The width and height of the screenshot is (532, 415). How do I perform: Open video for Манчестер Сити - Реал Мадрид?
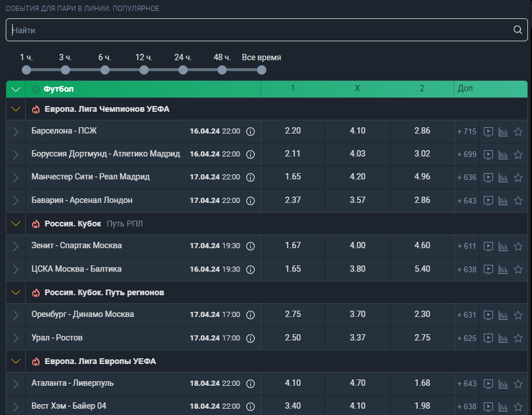[488, 177]
